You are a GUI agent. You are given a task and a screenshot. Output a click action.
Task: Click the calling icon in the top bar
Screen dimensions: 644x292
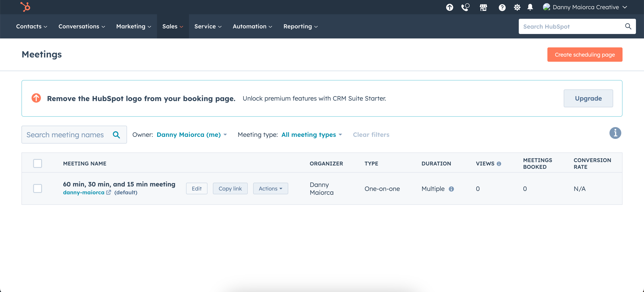[465, 7]
